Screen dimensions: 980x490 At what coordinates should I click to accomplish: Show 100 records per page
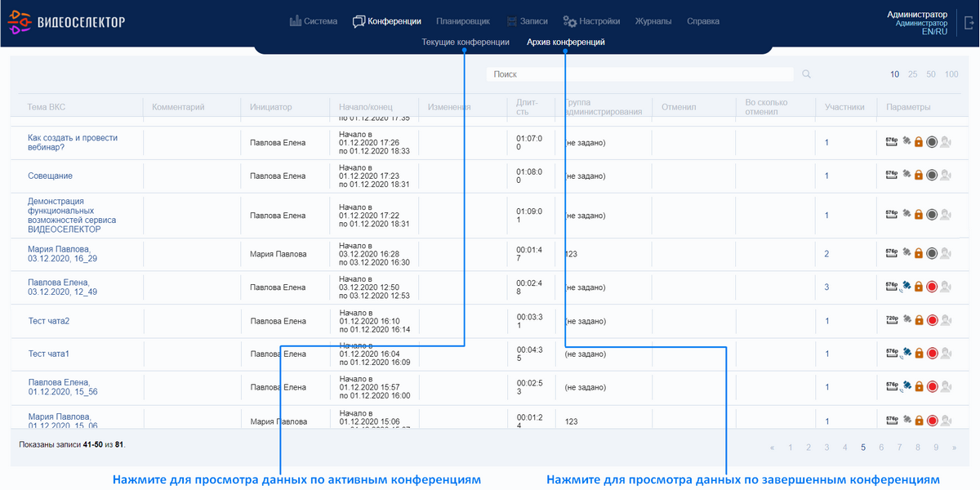(951, 74)
